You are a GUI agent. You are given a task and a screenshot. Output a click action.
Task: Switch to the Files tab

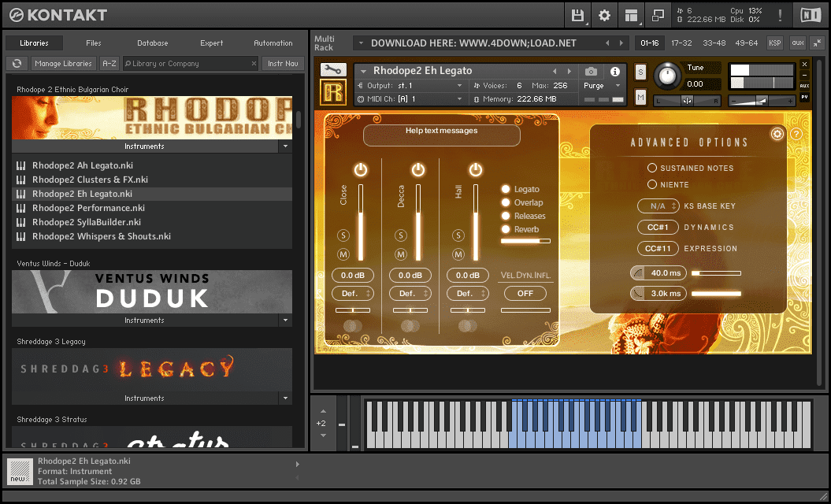point(93,43)
